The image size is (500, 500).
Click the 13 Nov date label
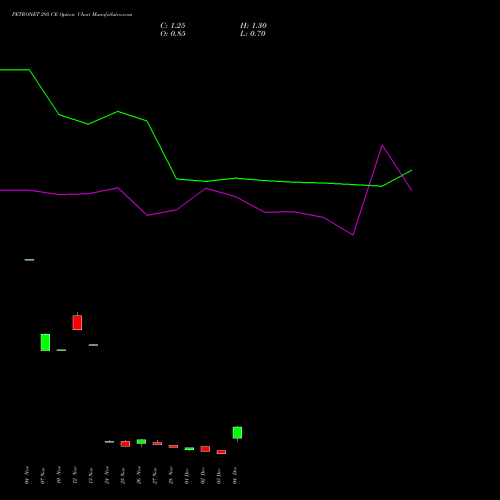coord(91,475)
